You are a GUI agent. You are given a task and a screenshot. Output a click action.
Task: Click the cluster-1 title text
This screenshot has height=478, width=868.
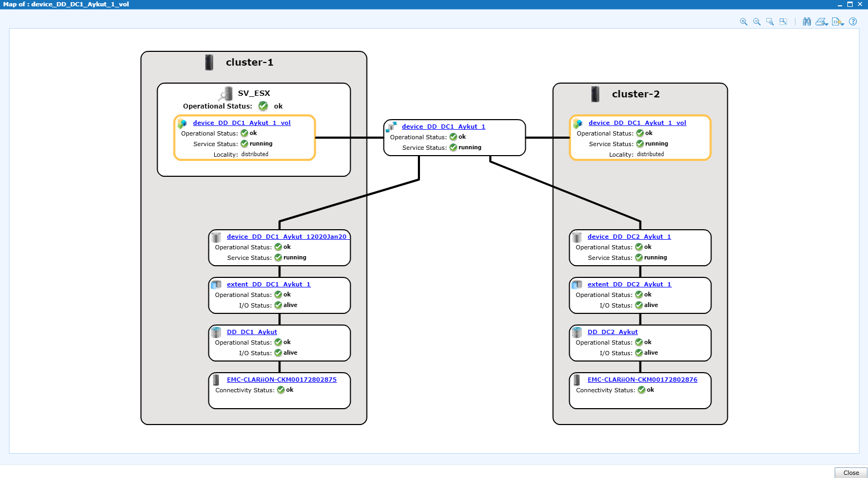250,62
